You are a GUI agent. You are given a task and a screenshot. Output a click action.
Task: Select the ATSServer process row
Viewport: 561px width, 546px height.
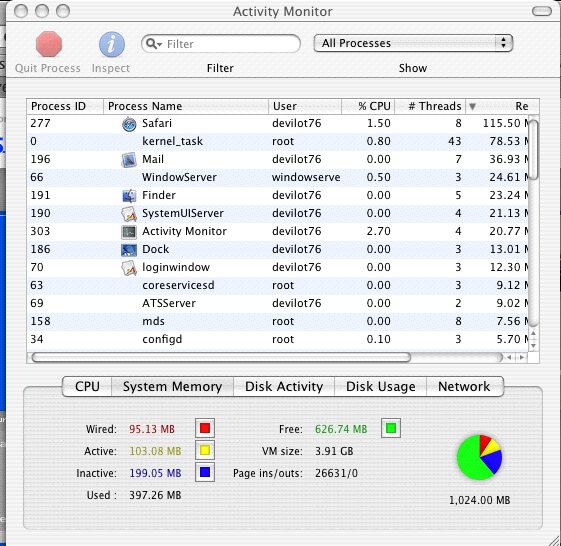[x=277, y=303]
